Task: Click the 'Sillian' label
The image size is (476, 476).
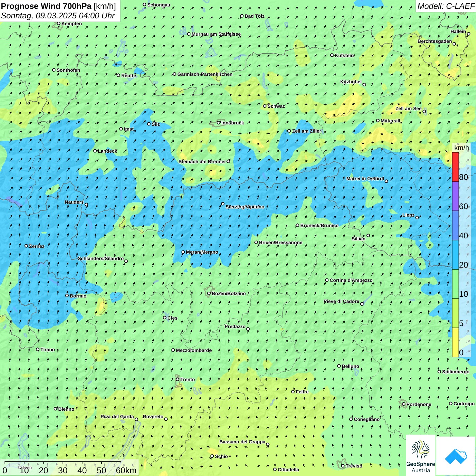Action: (358, 239)
